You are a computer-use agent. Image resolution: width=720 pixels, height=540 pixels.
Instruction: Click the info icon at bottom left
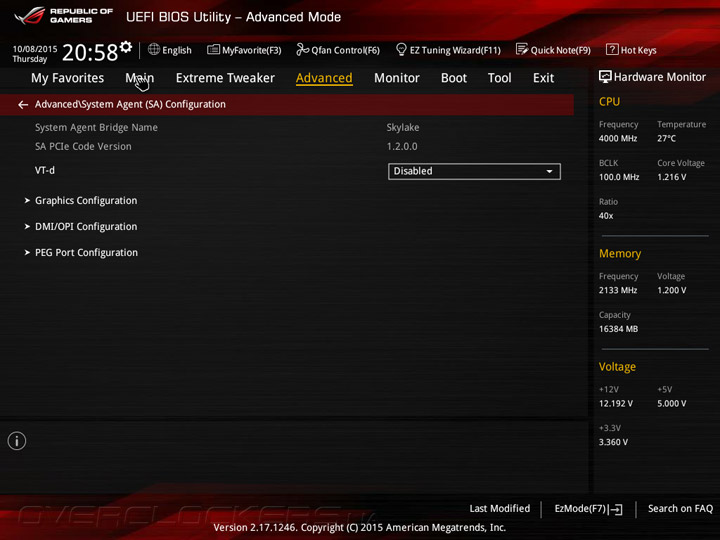[x=17, y=441]
